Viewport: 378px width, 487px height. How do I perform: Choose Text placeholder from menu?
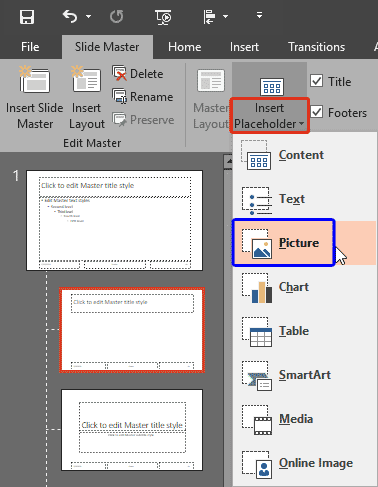click(x=305, y=199)
